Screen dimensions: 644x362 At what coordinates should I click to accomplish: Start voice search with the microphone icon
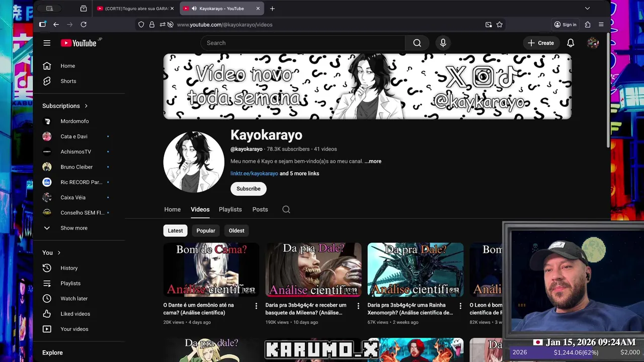pos(443,43)
